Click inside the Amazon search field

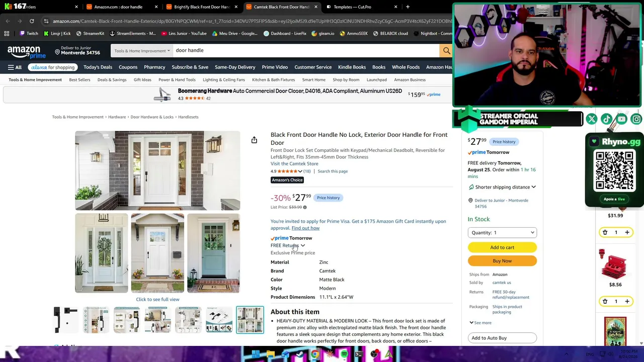click(x=305, y=50)
